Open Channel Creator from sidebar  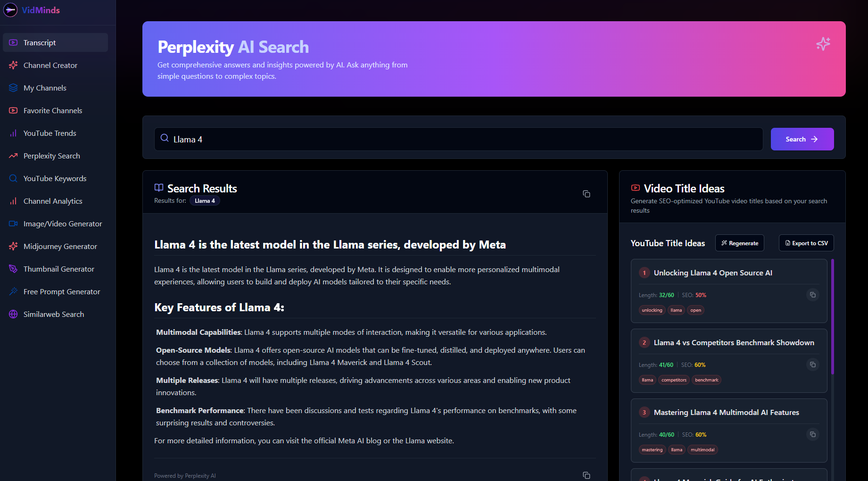[55, 65]
